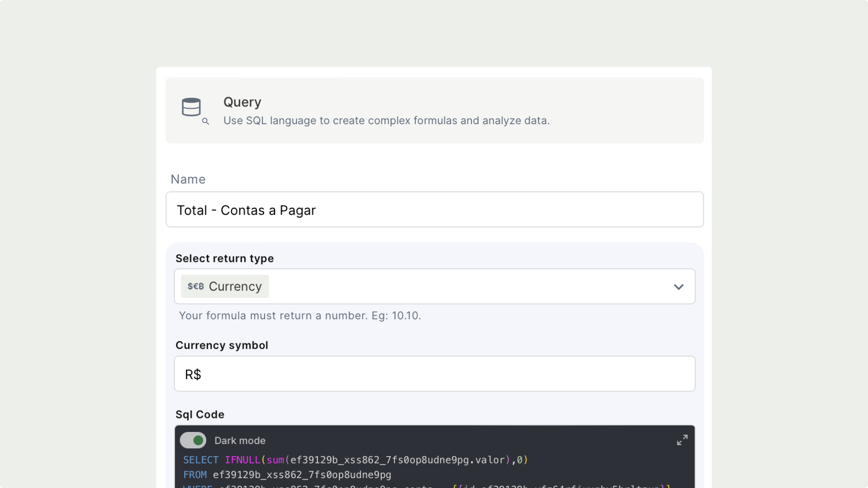Screen dimensions: 868x488
Task: Click the IFNULL function in SQL code
Action: point(242,460)
